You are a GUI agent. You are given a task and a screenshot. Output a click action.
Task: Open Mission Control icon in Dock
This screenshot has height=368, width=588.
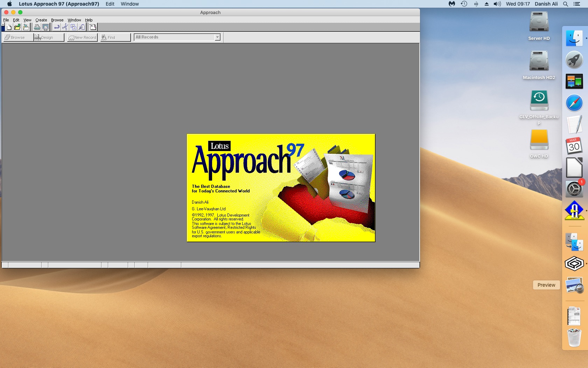[x=574, y=81]
